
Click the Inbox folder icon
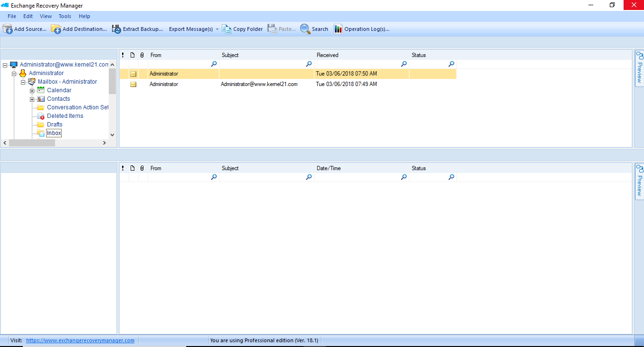41,133
